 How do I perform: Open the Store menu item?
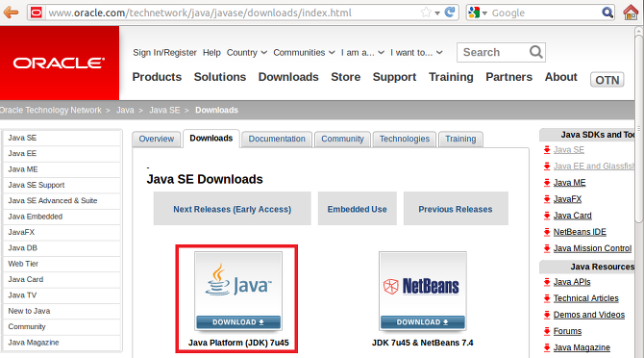(346, 77)
